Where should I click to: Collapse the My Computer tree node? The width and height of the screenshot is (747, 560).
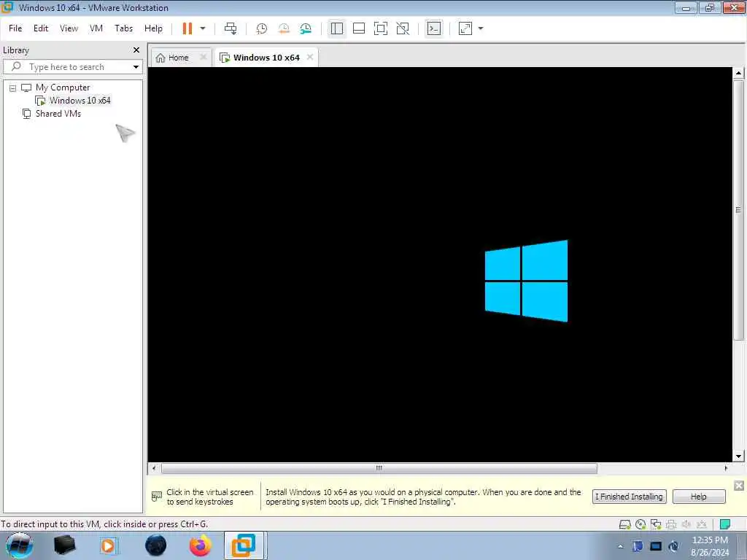coord(13,88)
